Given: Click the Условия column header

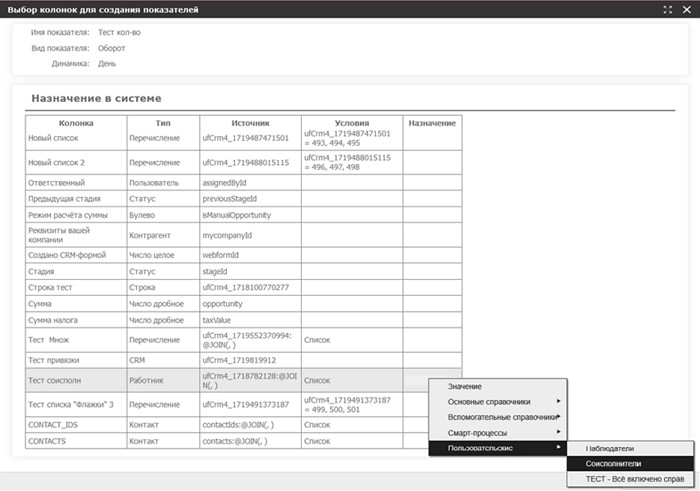Looking at the screenshot, I should pos(352,123).
